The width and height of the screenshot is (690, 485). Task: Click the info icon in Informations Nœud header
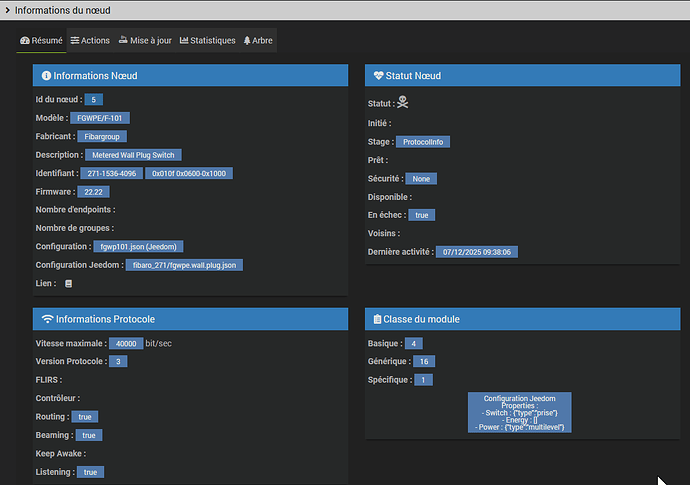46,75
